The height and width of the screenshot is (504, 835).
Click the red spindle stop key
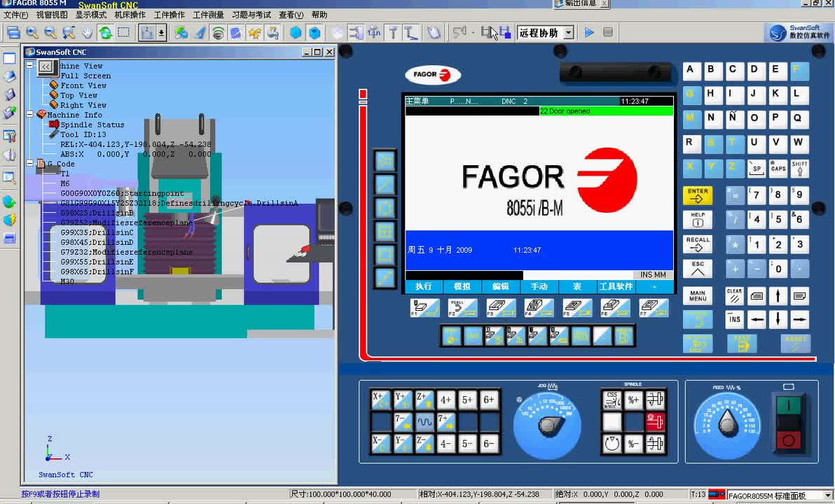[x=655, y=421]
